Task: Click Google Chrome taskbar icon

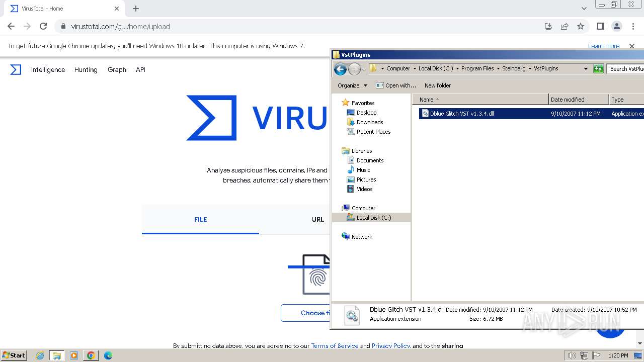Action: (x=91, y=355)
